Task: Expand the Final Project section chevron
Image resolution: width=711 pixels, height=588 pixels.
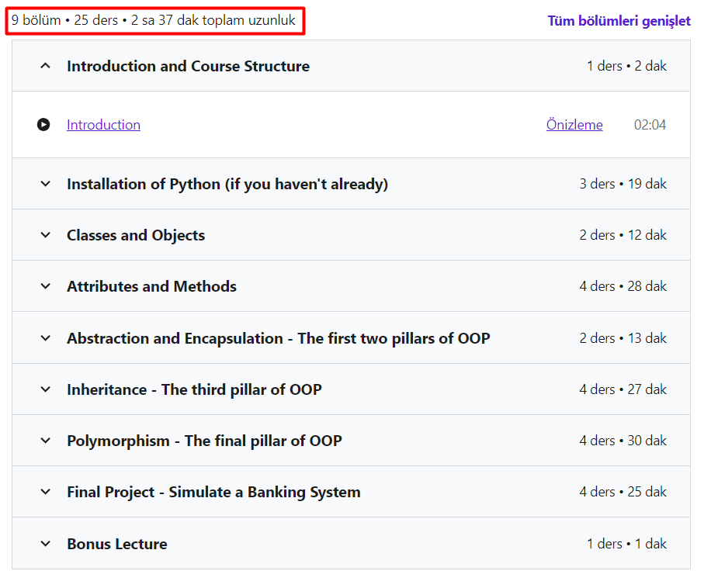Action: pos(45,492)
